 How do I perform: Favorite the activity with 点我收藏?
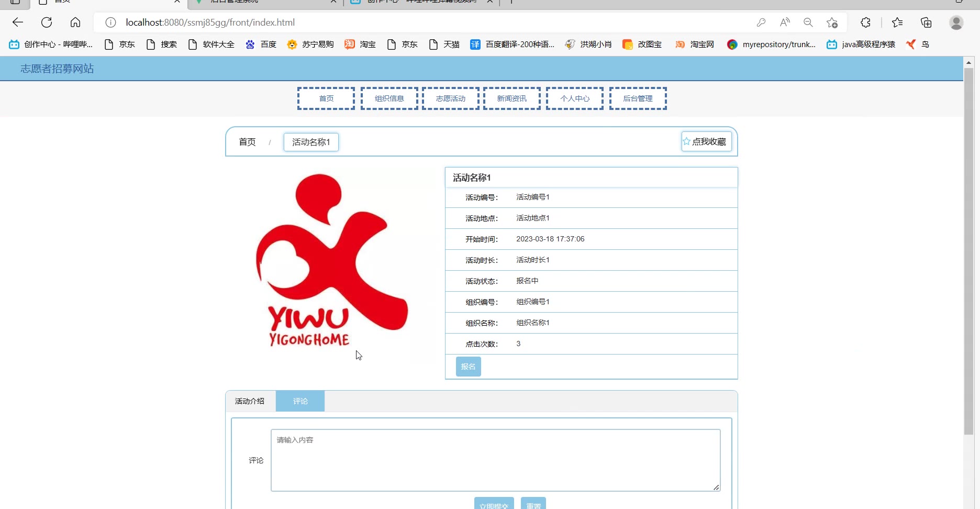pyautogui.click(x=706, y=141)
